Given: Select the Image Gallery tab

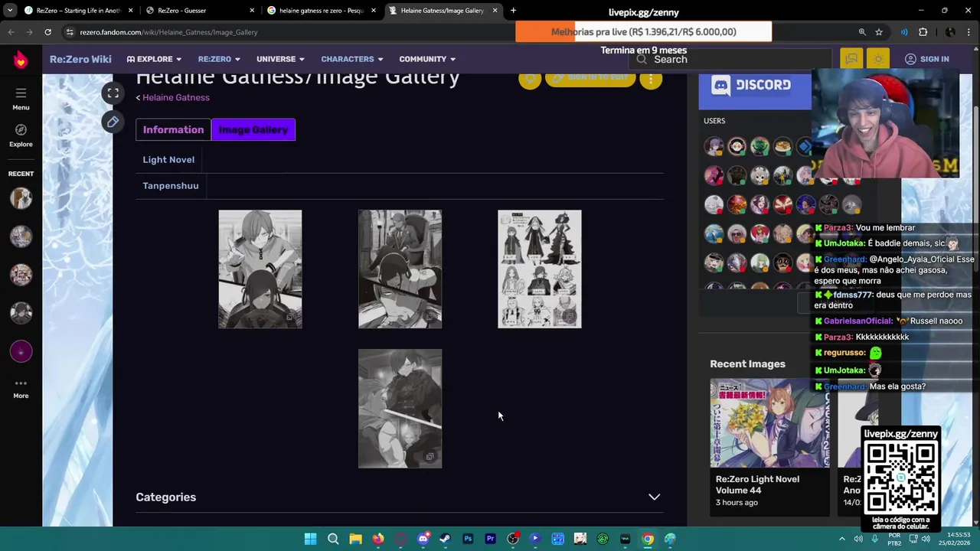Looking at the screenshot, I should (253, 129).
